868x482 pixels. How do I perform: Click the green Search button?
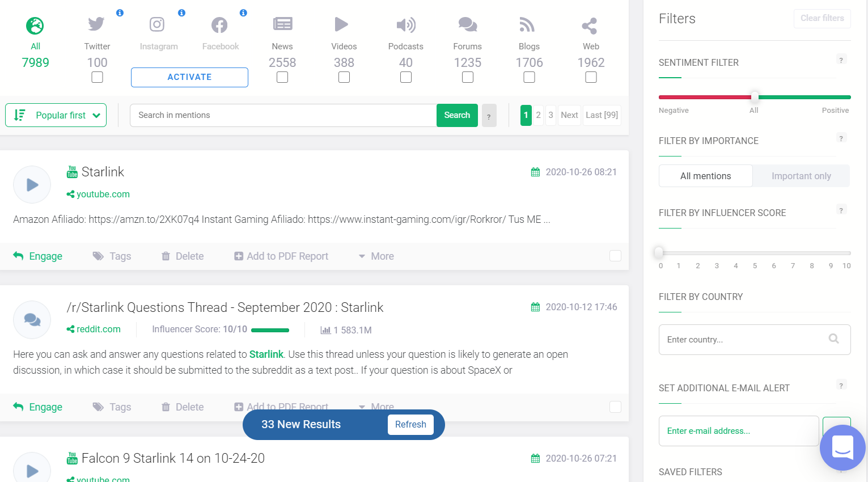click(457, 115)
